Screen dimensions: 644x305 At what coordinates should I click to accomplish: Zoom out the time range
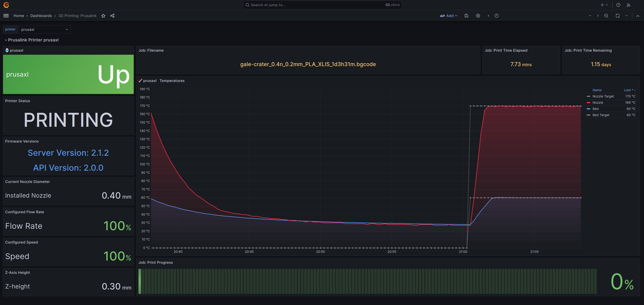(x=606, y=16)
